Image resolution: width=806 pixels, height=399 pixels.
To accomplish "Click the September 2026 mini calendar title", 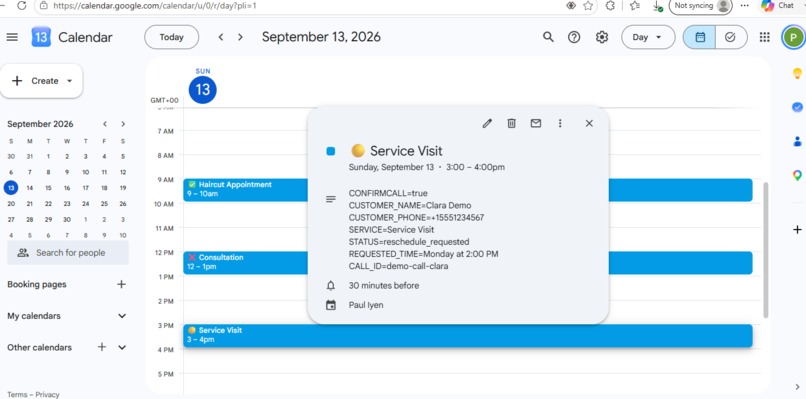I will pos(40,124).
